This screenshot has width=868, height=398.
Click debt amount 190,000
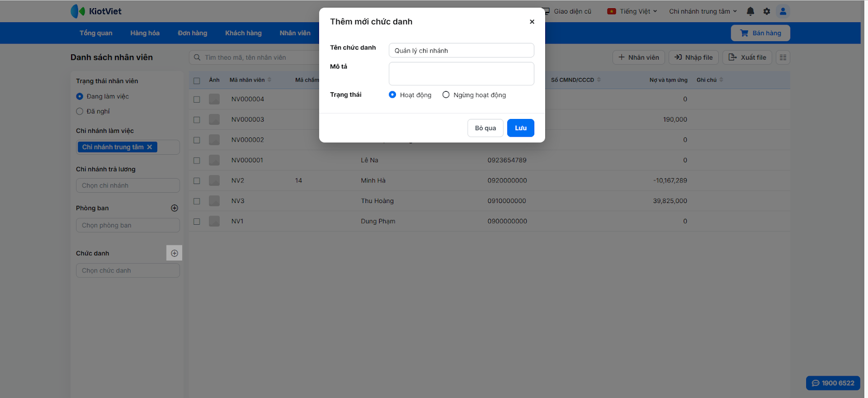[675, 119]
